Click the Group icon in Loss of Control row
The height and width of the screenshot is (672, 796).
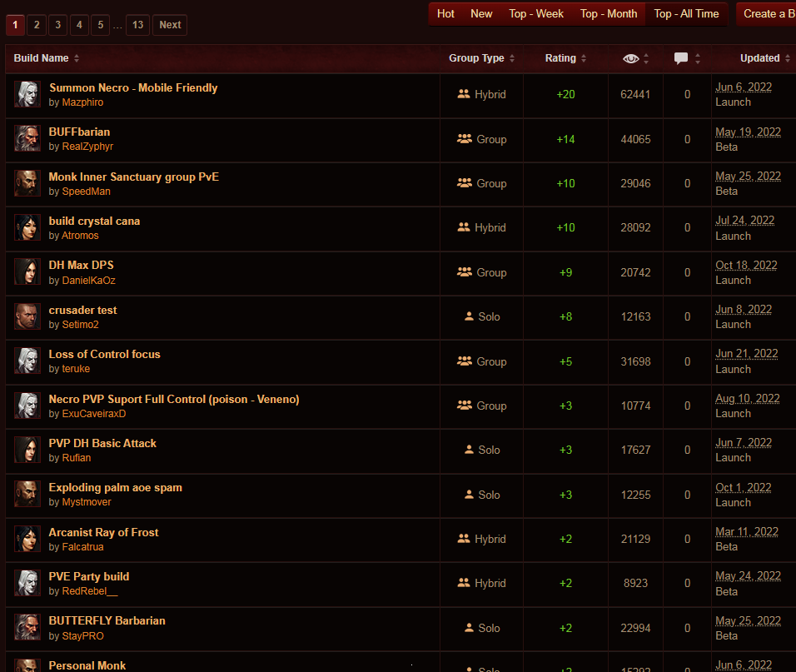[x=465, y=361]
